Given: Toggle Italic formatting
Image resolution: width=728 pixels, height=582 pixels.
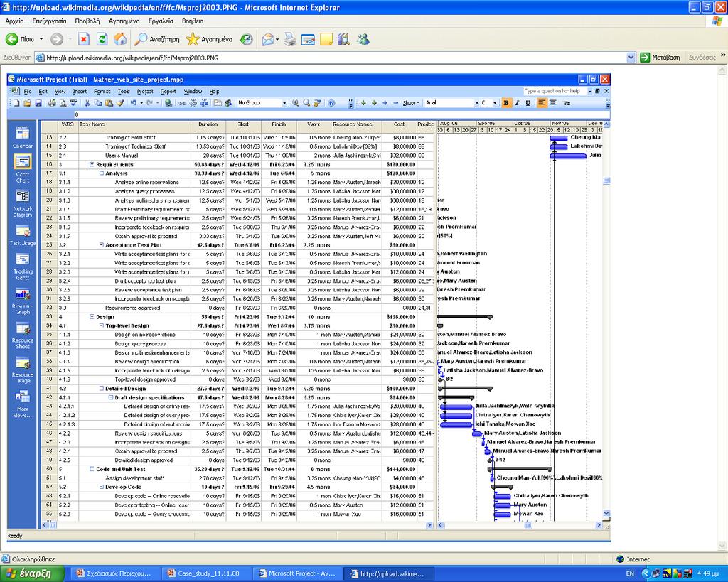Looking at the screenshot, I should [x=517, y=103].
